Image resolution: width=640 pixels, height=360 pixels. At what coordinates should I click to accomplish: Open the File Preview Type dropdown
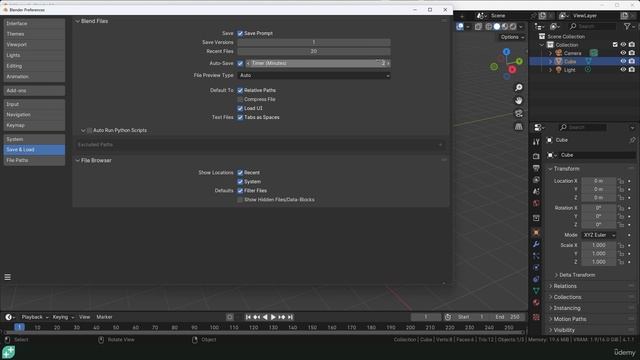[313, 76]
